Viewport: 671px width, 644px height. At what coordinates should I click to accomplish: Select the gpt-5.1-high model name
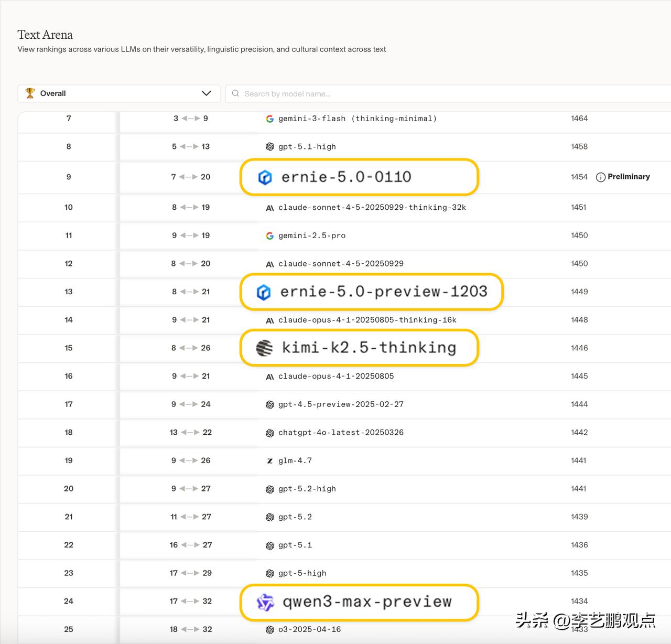[307, 147]
